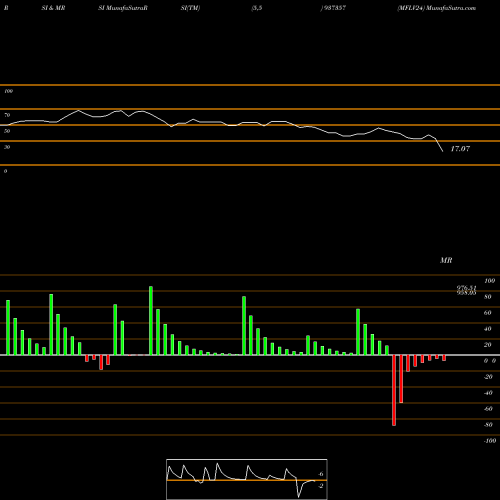The width and height of the screenshot is (500, 500).
Task: Select the tallest green MR bar
Action: [x=151, y=321]
